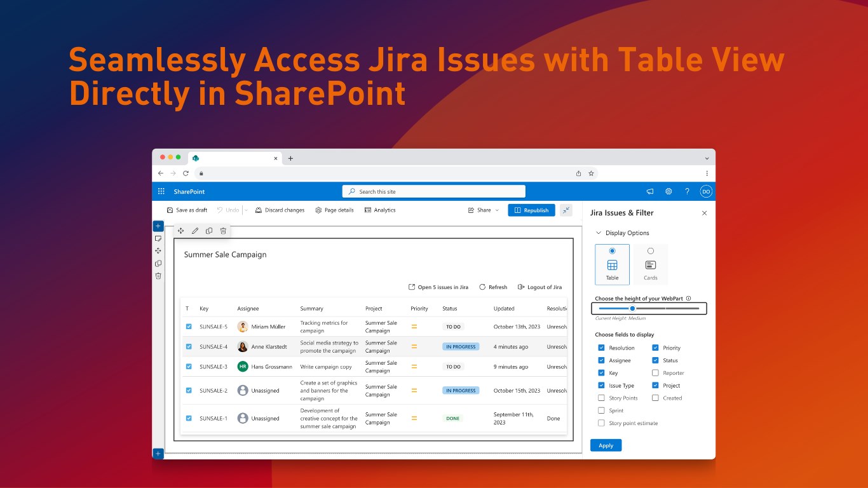Sort by the Assignee column header

point(248,309)
